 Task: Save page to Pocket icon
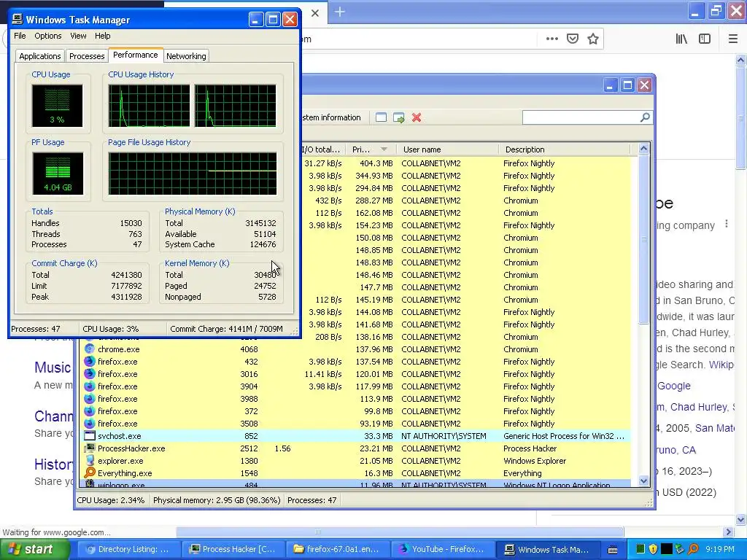click(572, 39)
